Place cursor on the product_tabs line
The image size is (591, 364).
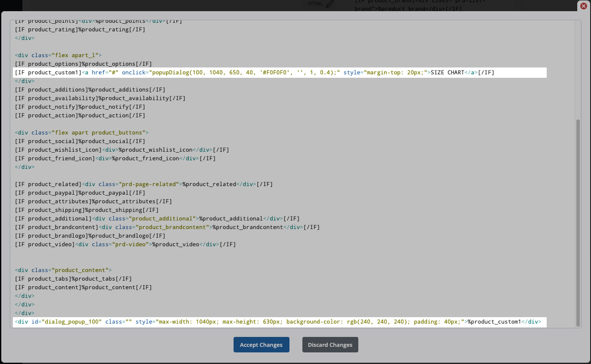73,279
